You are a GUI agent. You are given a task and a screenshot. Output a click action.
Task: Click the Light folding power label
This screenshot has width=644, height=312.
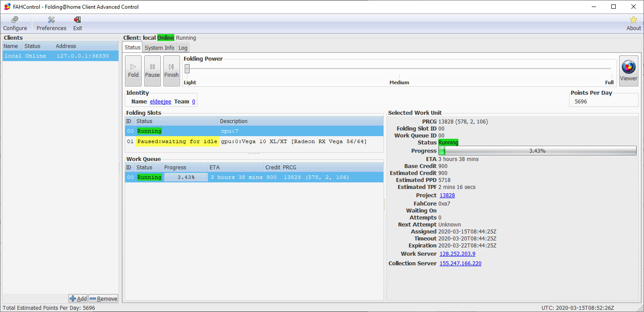190,82
